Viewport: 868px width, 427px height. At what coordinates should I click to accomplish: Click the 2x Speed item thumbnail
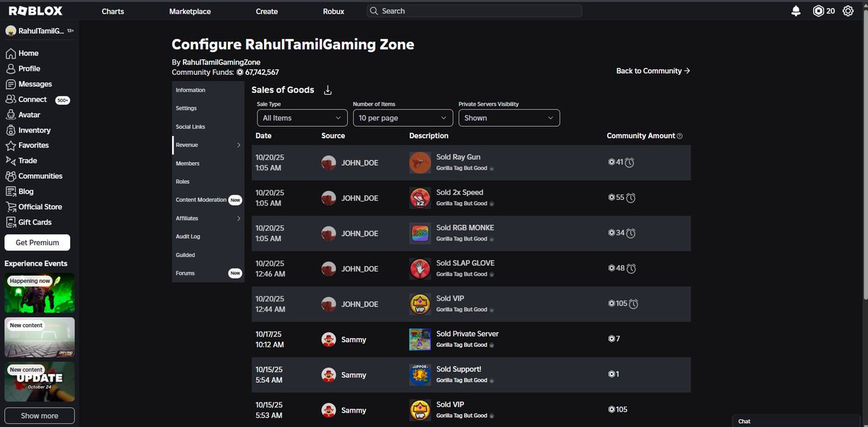420,198
